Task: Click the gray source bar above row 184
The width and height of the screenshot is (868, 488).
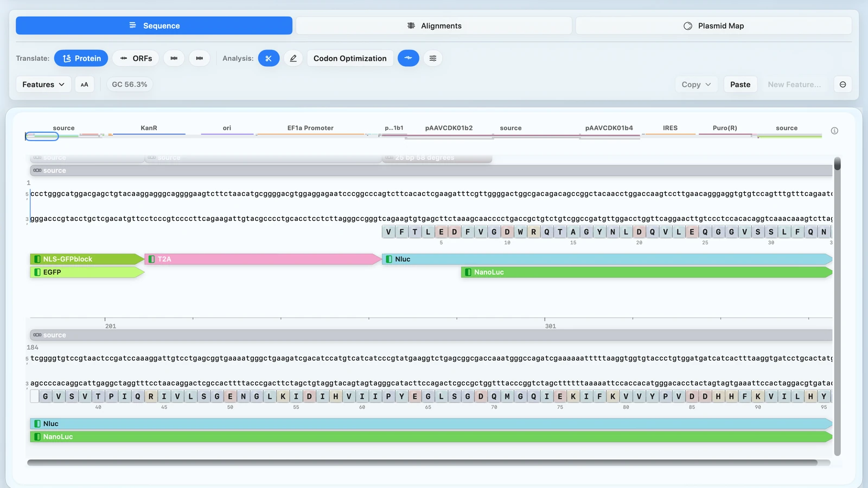Action: [x=431, y=335]
